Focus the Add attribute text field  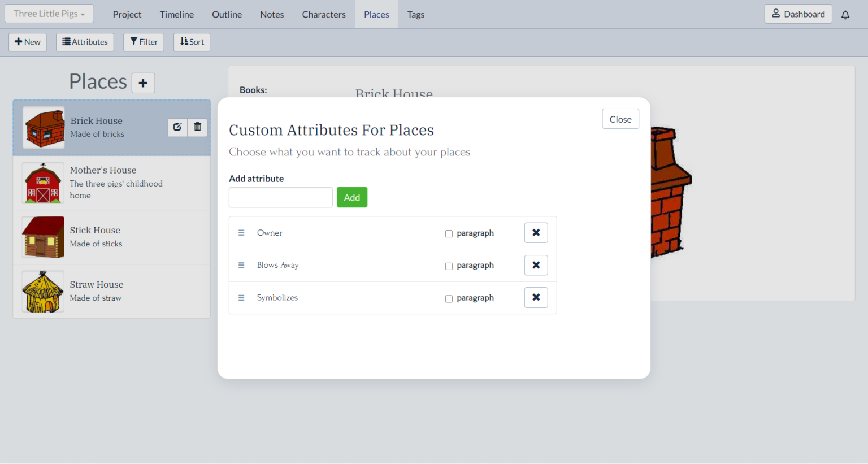280,197
